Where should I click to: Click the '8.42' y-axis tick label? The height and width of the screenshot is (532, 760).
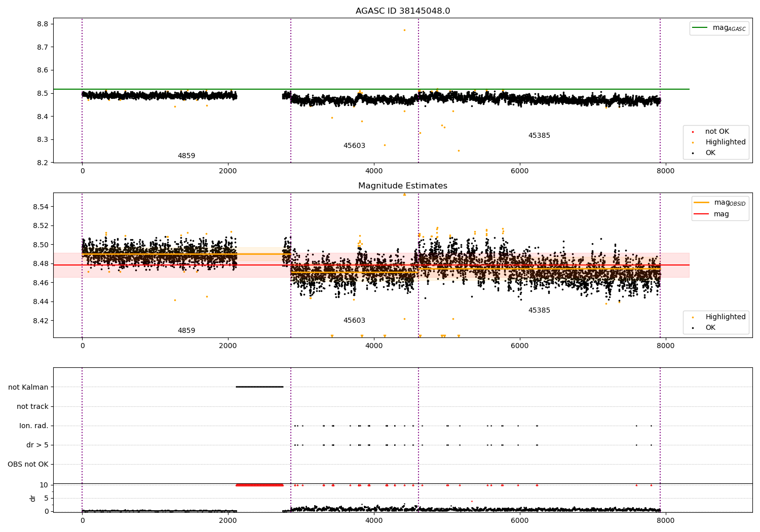tap(41, 321)
